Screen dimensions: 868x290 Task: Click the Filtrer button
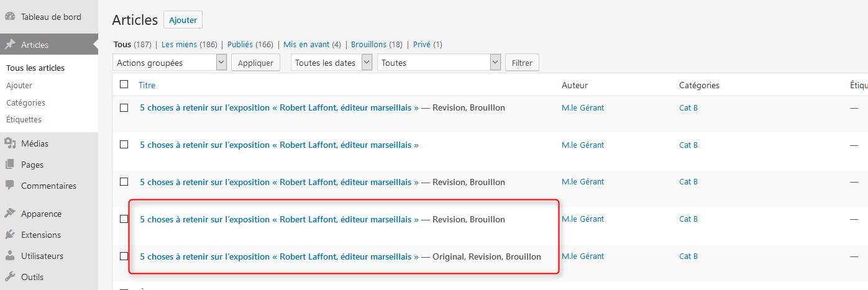[522, 63]
